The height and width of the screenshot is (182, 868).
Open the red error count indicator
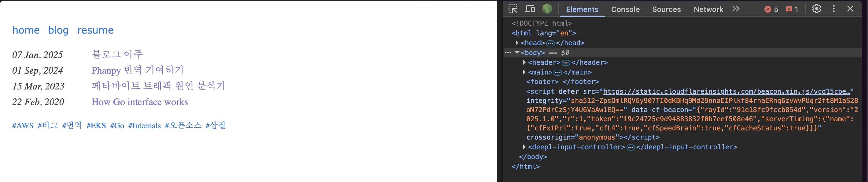(x=771, y=9)
